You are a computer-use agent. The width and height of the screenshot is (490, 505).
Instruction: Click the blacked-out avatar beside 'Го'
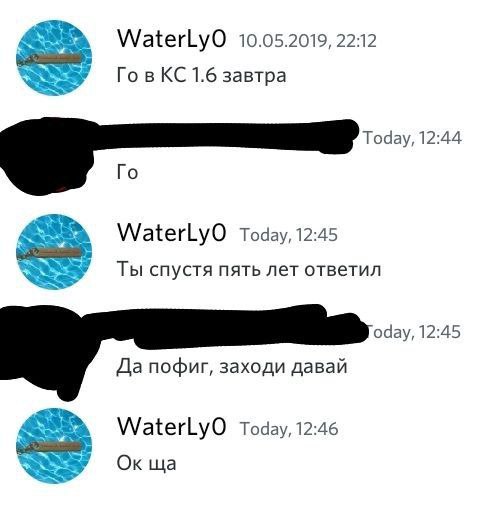47,157
